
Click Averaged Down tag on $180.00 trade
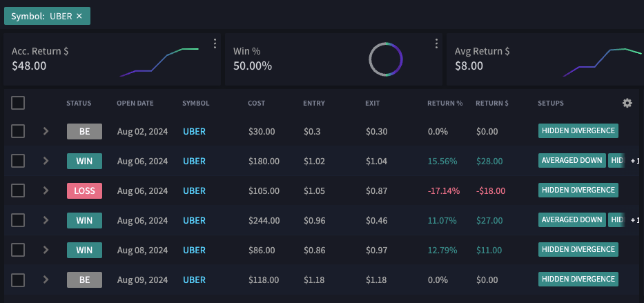coord(572,161)
